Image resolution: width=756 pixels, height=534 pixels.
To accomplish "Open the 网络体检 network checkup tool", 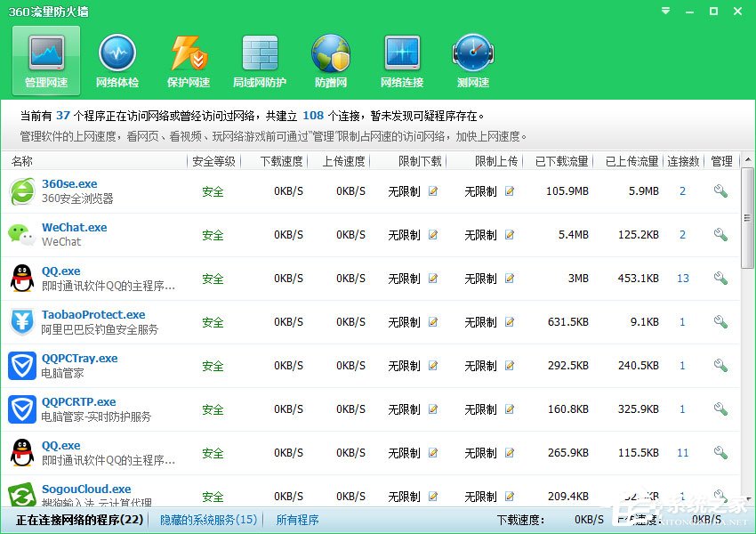I will tap(117, 59).
